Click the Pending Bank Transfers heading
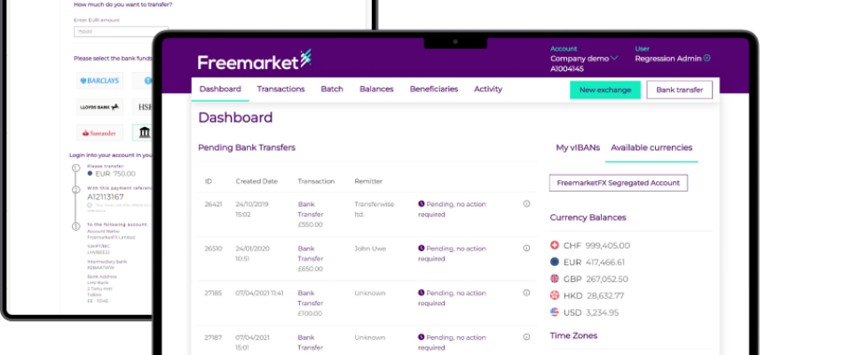The width and height of the screenshot is (868, 355). [x=247, y=147]
